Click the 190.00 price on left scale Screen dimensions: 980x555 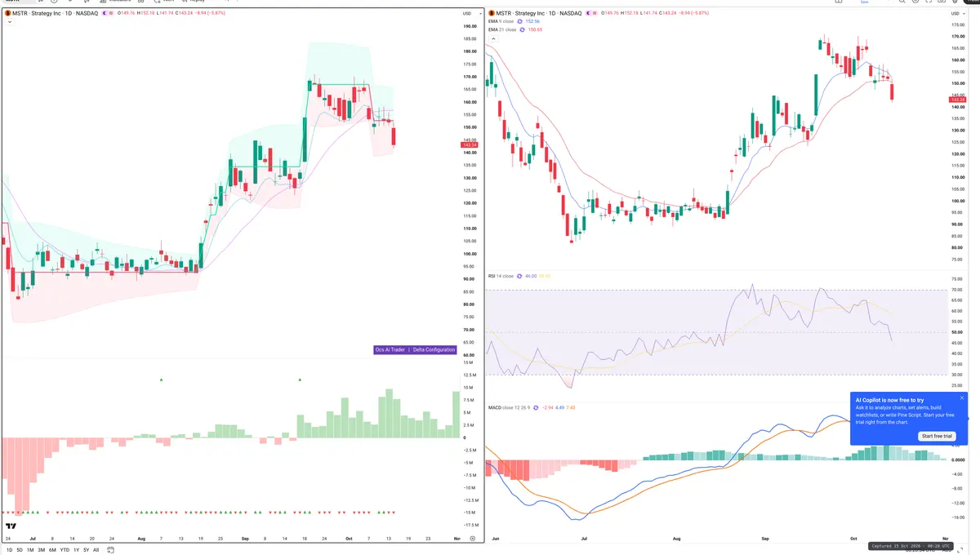tap(469, 26)
